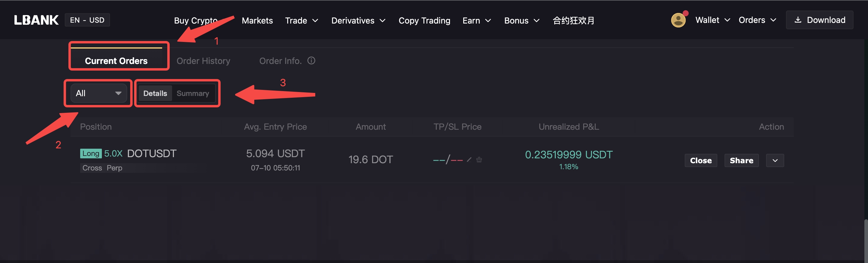Open the Derivatives menu

point(358,21)
